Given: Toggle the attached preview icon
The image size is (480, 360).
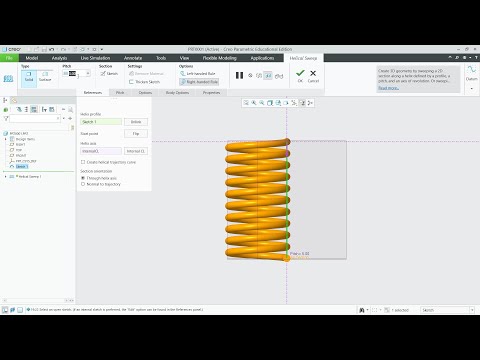Looking at the screenshot, I should pyautogui.click(x=268, y=76).
